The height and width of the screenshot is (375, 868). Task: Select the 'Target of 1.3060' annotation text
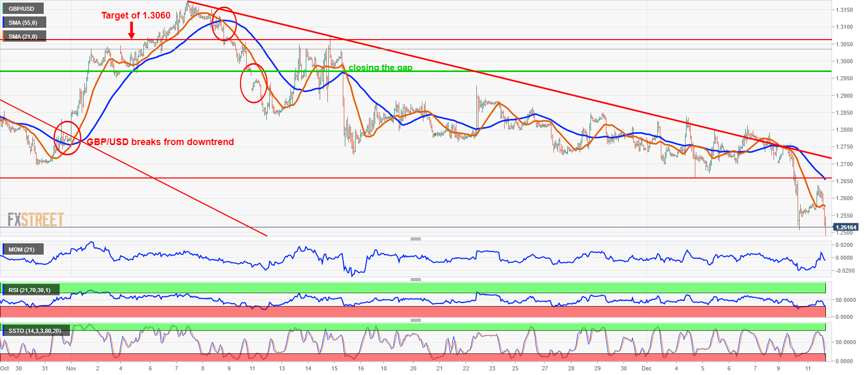click(x=136, y=15)
